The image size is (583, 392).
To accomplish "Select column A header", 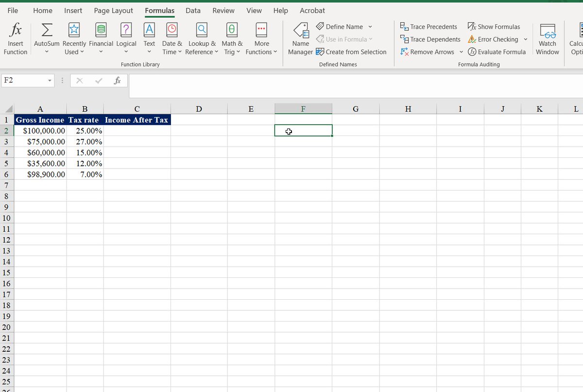I will [40, 109].
